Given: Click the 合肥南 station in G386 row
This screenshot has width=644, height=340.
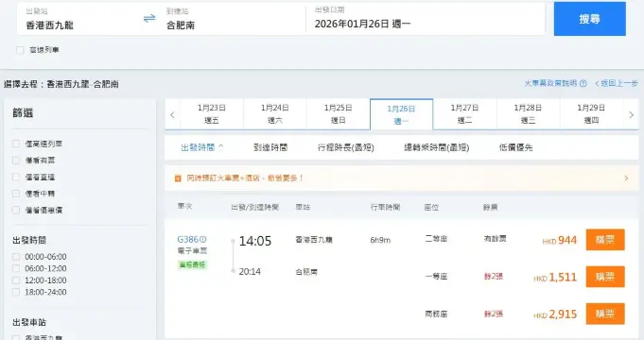Looking at the screenshot, I should [x=306, y=271].
